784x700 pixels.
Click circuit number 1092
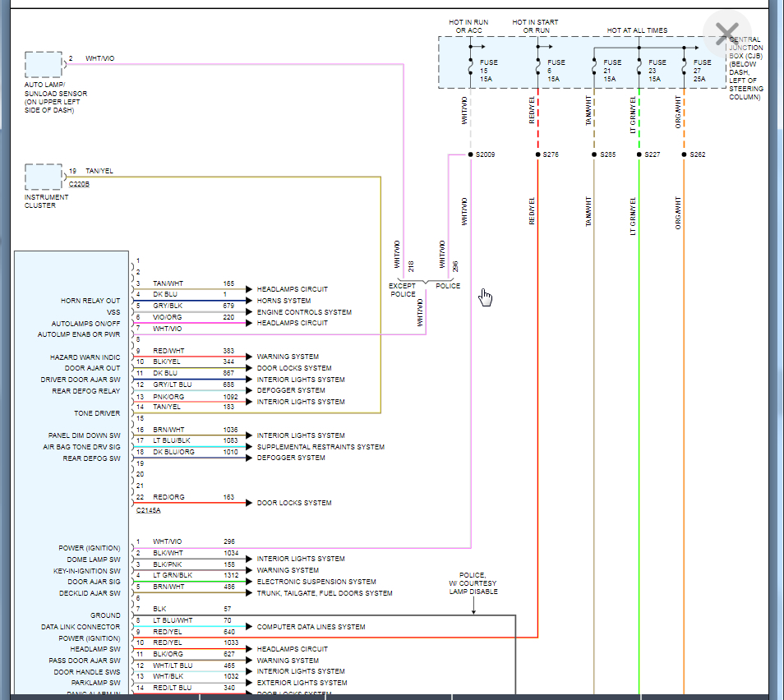coord(230,397)
